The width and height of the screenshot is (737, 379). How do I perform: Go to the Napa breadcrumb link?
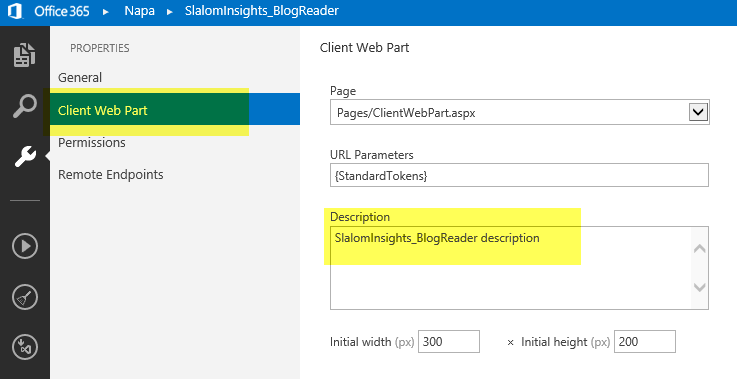click(139, 11)
